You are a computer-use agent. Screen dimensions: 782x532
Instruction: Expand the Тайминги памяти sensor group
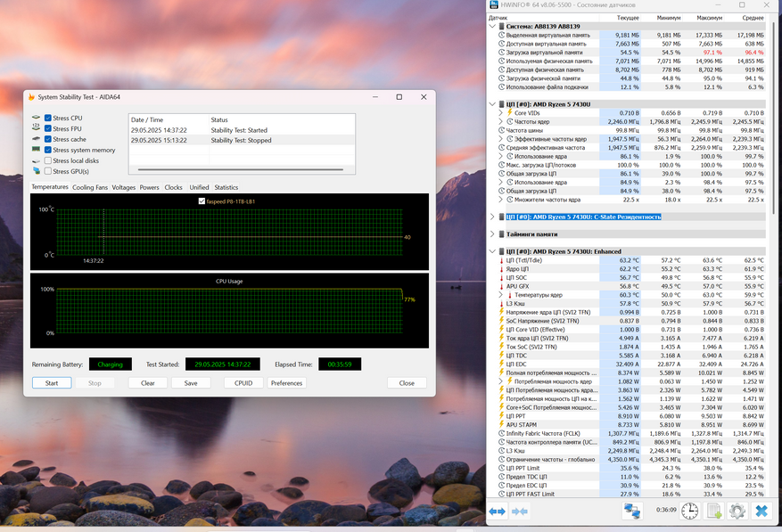pyautogui.click(x=492, y=233)
